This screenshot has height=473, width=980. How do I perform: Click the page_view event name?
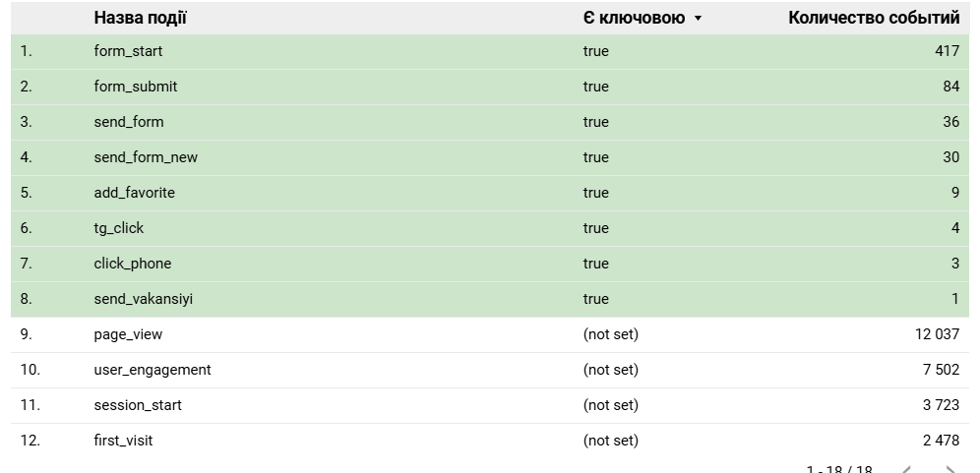coord(128,334)
